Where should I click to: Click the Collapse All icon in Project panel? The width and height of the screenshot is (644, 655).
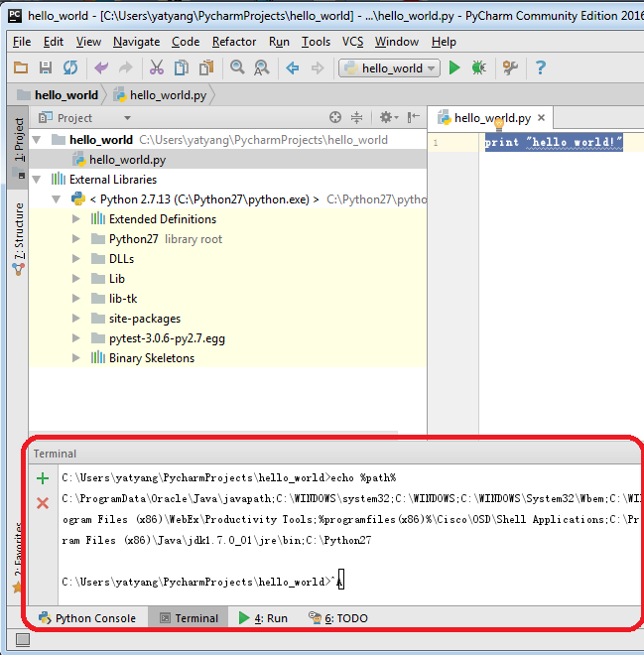click(x=356, y=117)
